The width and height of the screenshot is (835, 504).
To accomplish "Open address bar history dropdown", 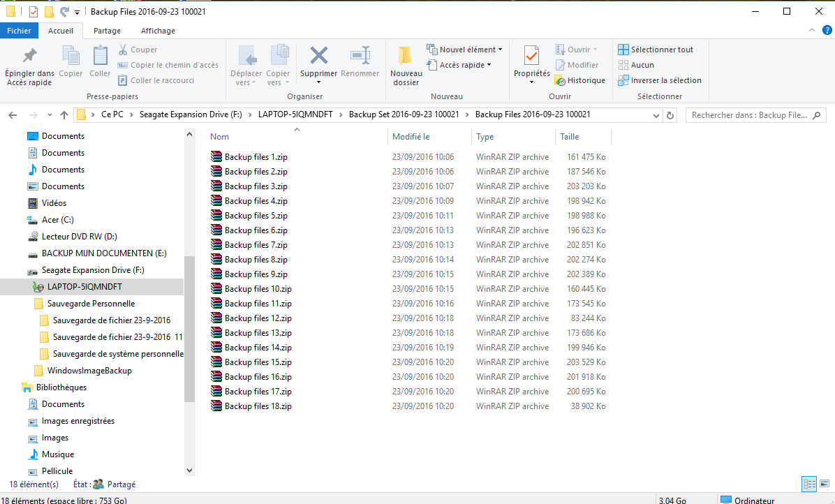I will 656,115.
